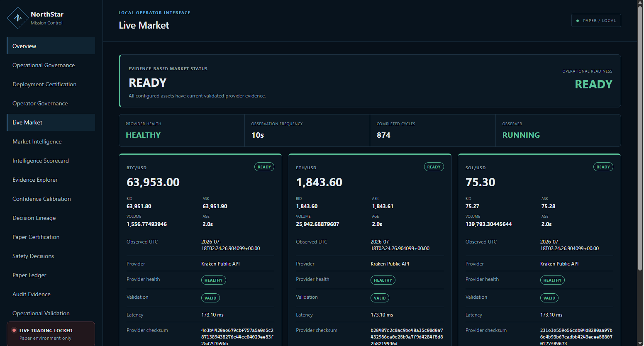Click Operational Readiness READY green text

593,85
